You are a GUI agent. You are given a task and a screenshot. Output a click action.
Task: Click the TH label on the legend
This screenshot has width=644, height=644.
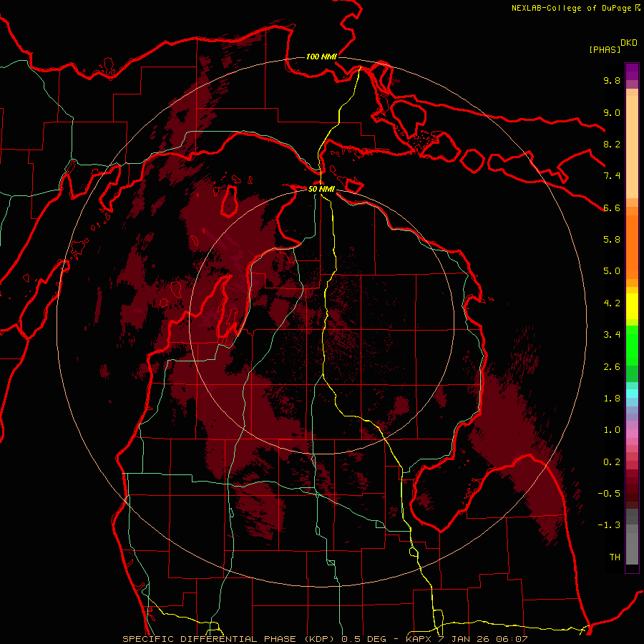(x=615, y=557)
